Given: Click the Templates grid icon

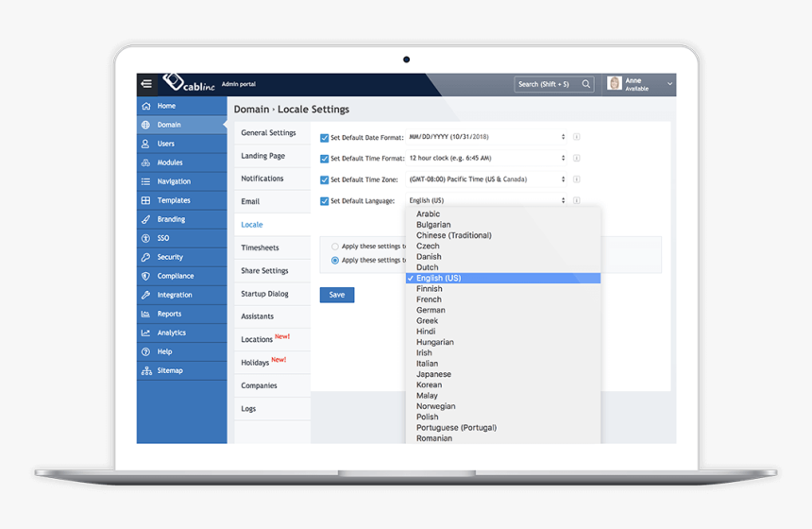Looking at the screenshot, I should [146, 200].
